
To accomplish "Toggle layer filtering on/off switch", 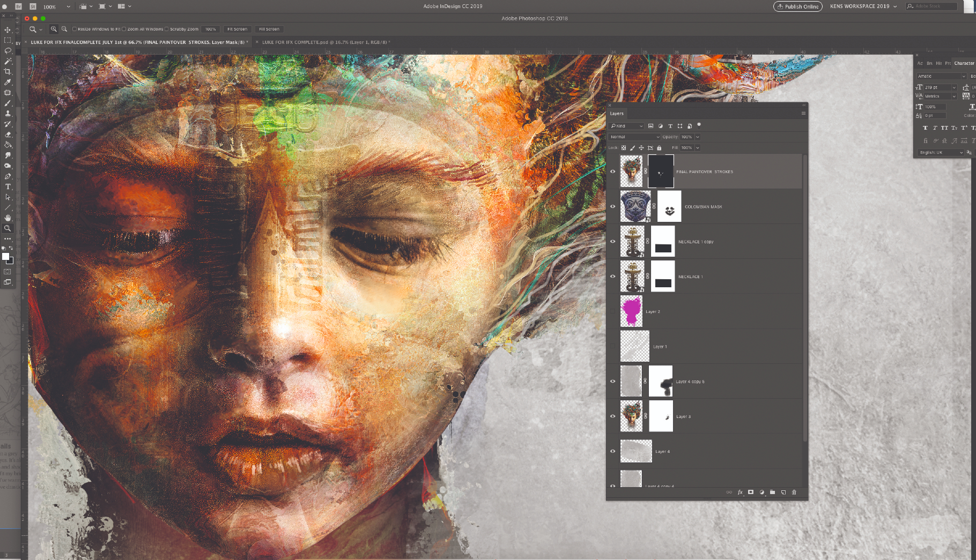I will 699,125.
